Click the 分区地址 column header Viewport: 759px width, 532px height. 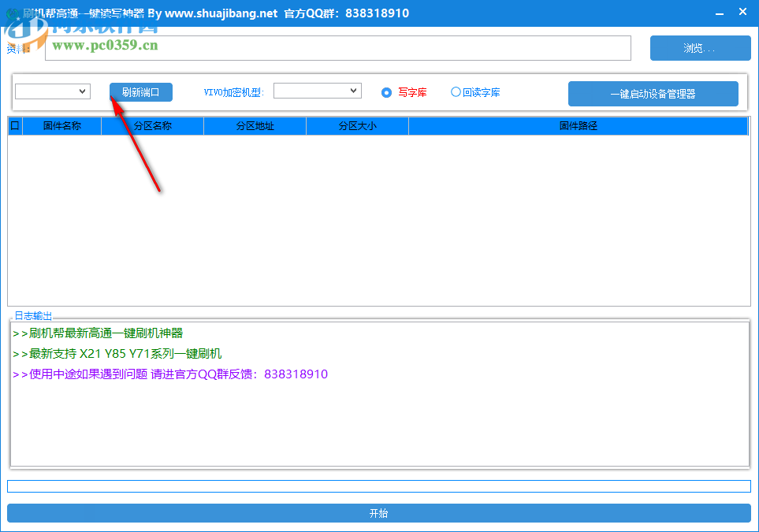pos(255,126)
